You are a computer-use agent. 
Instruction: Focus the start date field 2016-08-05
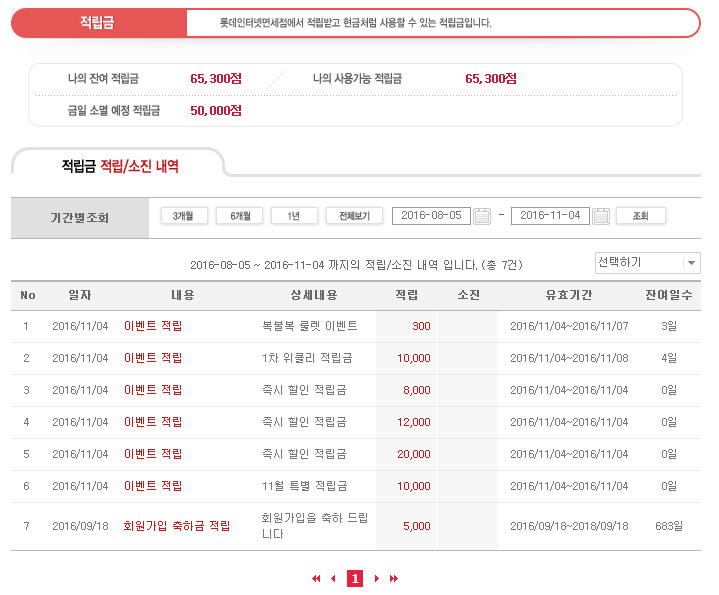431,215
